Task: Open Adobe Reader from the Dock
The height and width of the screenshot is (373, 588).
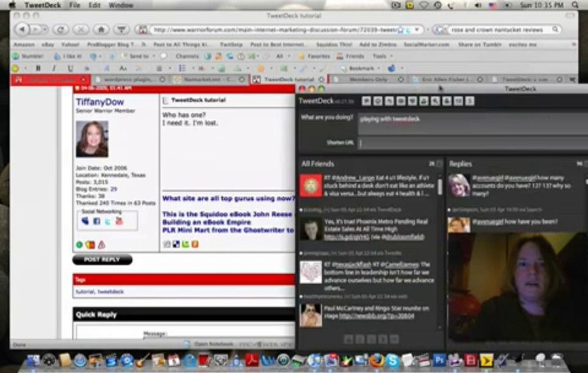Action: [252, 360]
